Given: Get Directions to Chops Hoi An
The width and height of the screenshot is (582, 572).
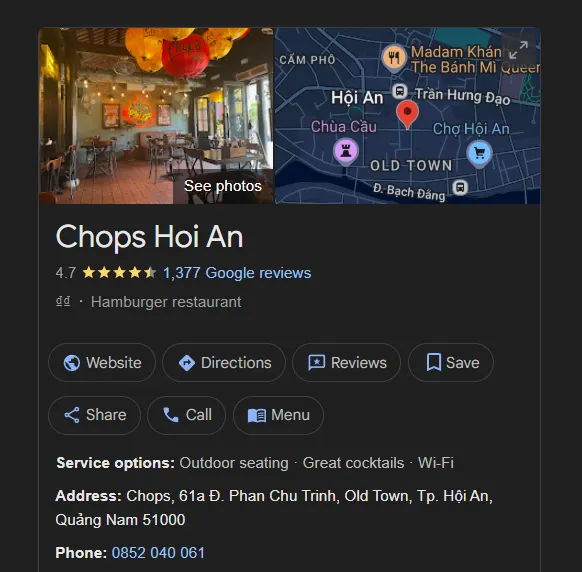Looking at the screenshot, I should coord(224,363).
